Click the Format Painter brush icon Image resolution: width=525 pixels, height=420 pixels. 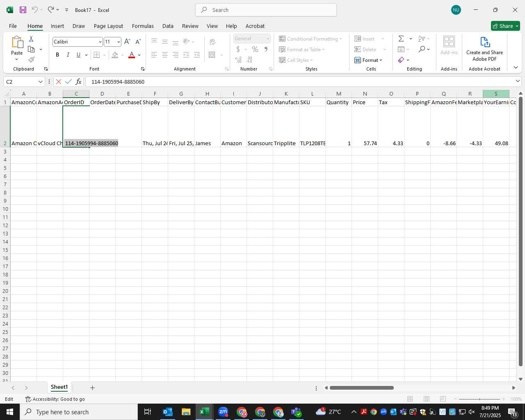31,60
